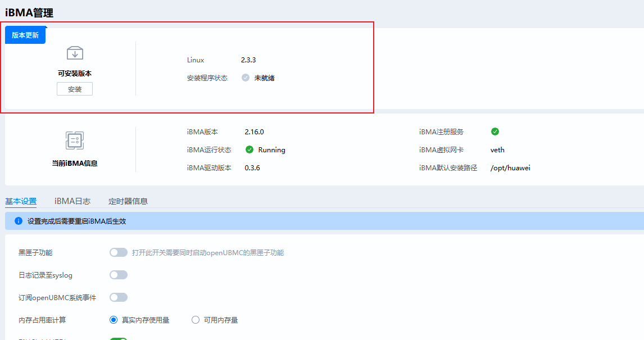The height and width of the screenshot is (340, 644).
Task: Click the blue info icon in the notice banner
Action: (x=18, y=221)
